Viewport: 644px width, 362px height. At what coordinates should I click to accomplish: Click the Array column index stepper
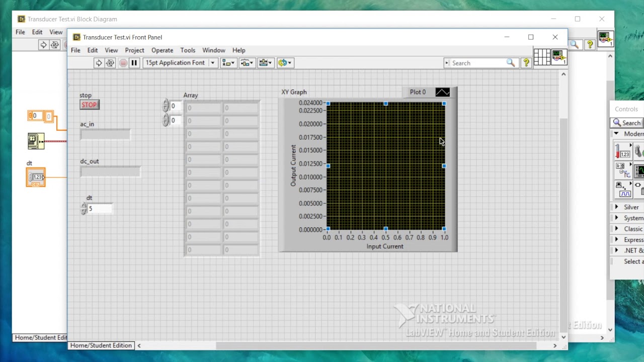click(166, 120)
